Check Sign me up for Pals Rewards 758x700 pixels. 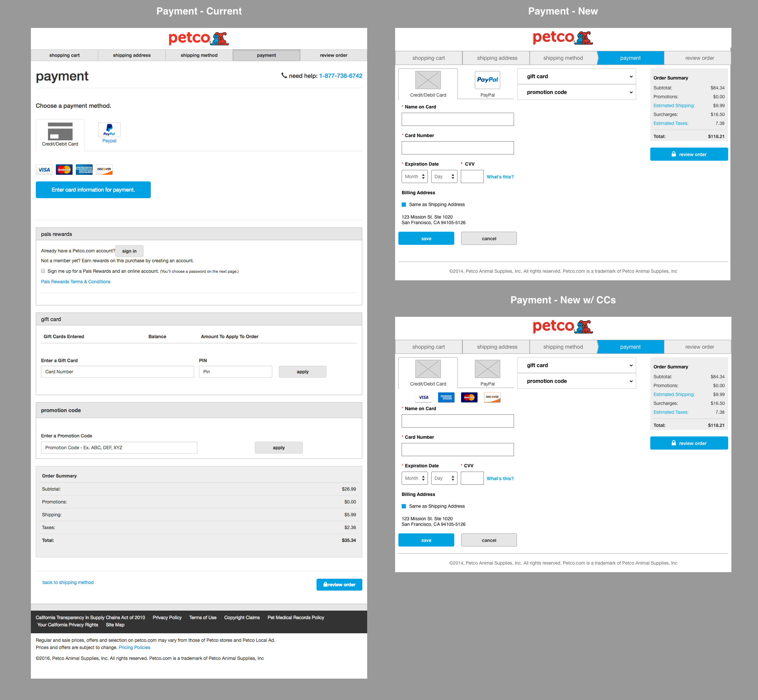pyautogui.click(x=43, y=271)
